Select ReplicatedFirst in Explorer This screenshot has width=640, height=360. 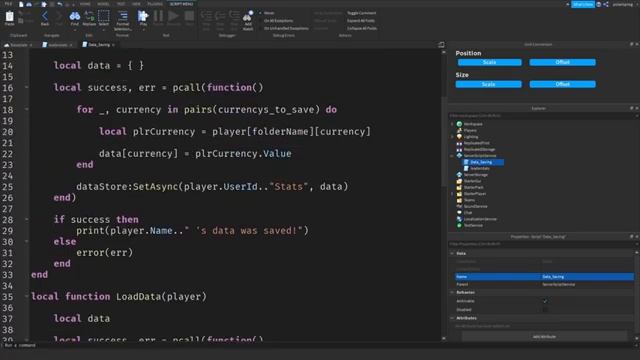pos(476,143)
